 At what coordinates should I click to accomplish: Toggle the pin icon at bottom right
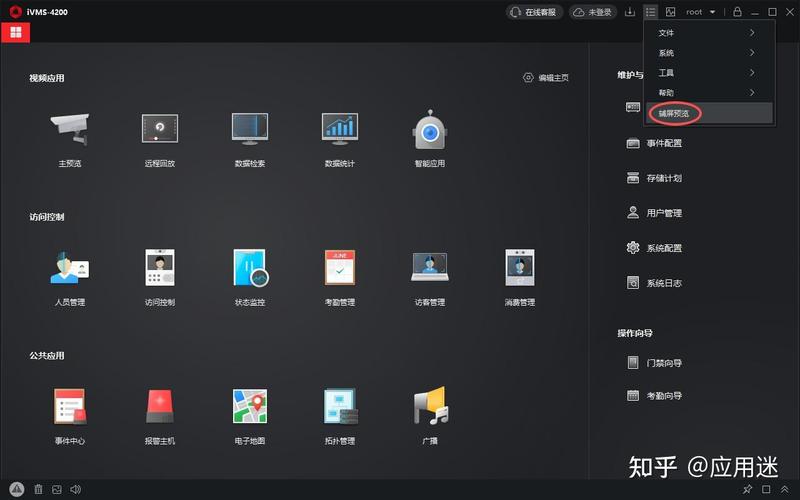point(747,489)
